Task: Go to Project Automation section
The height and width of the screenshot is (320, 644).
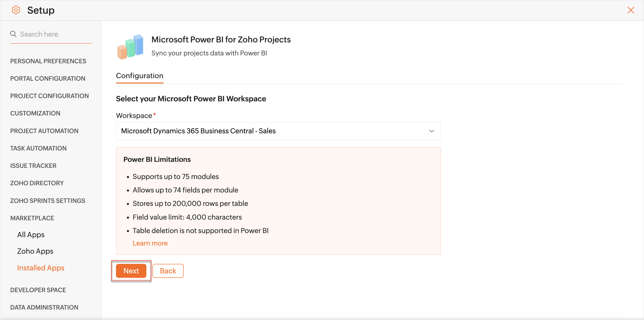Action: 44,131
